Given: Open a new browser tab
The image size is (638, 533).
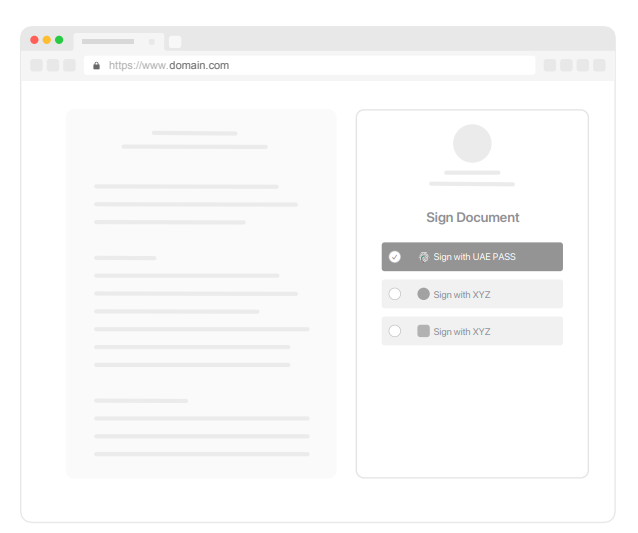Looking at the screenshot, I should (x=175, y=42).
